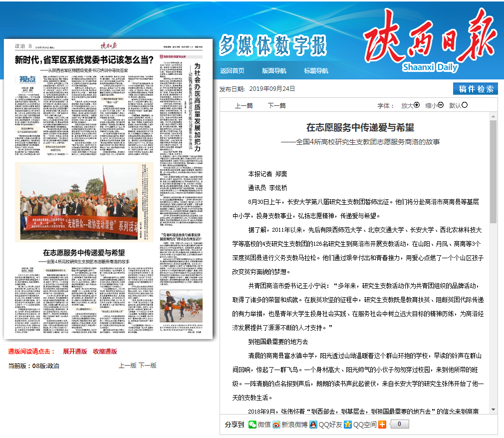Go to previous page 上一版

click(128, 366)
